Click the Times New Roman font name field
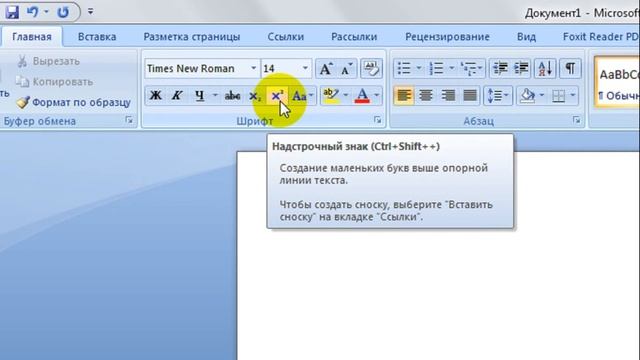 [x=197, y=69]
